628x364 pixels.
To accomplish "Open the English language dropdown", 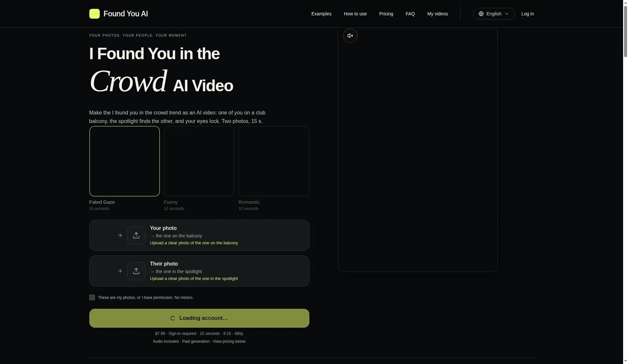I will pos(494,14).
